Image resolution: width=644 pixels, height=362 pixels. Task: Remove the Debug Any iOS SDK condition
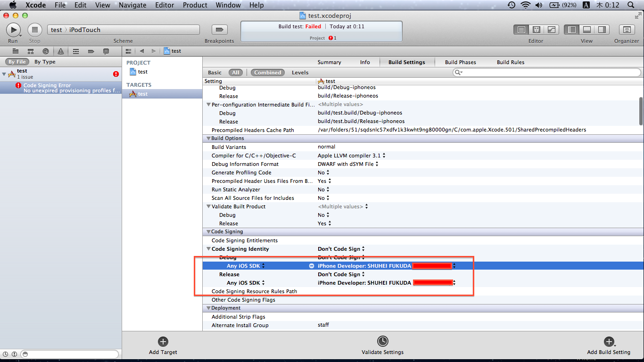tap(311, 266)
